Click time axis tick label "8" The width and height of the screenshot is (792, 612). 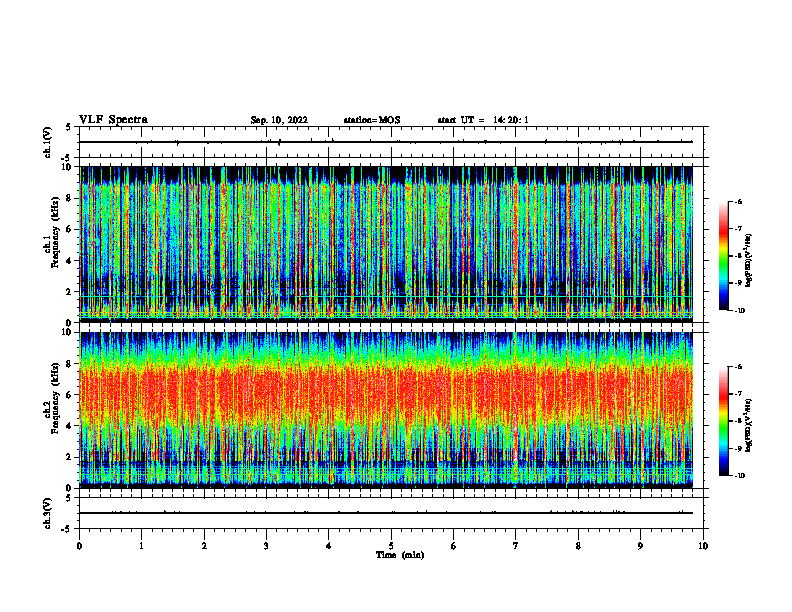point(578,546)
